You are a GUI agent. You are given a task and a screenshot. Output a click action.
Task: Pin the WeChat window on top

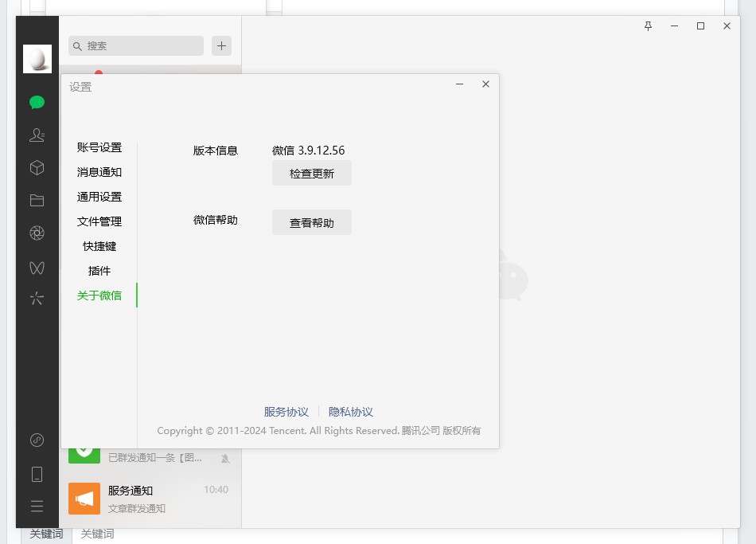point(648,26)
